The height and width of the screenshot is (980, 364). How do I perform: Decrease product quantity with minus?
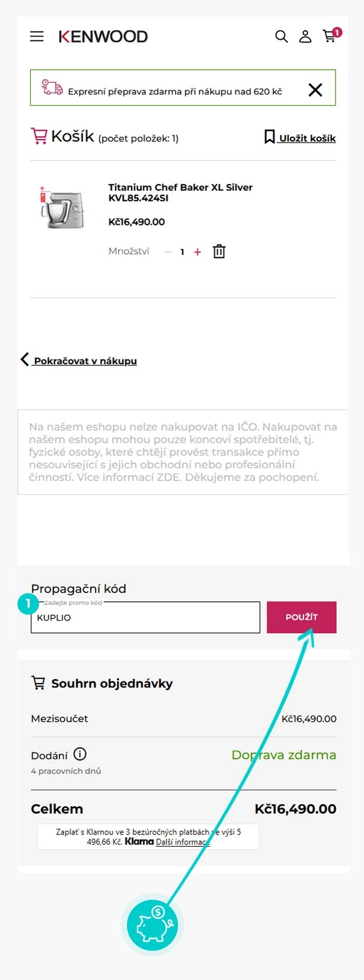pos(168,252)
